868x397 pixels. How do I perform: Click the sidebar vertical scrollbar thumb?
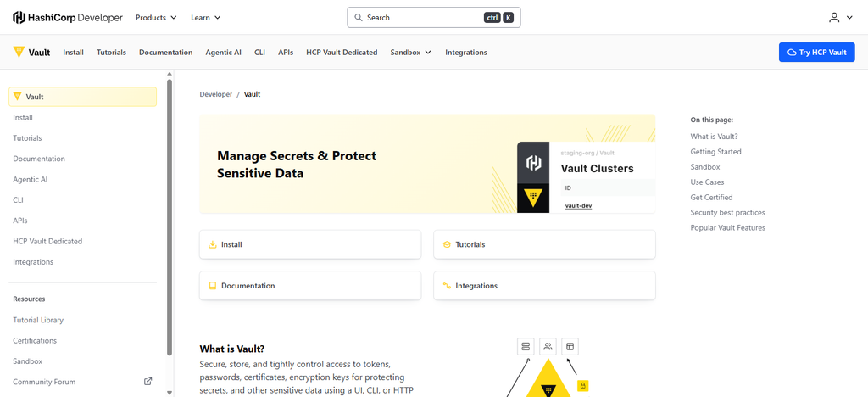point(170,217)
